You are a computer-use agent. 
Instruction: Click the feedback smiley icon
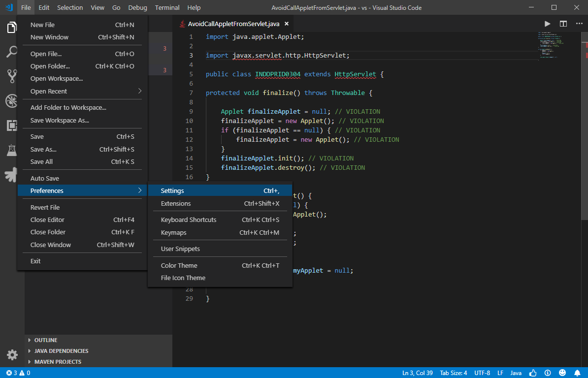click(x=563, y=373)
